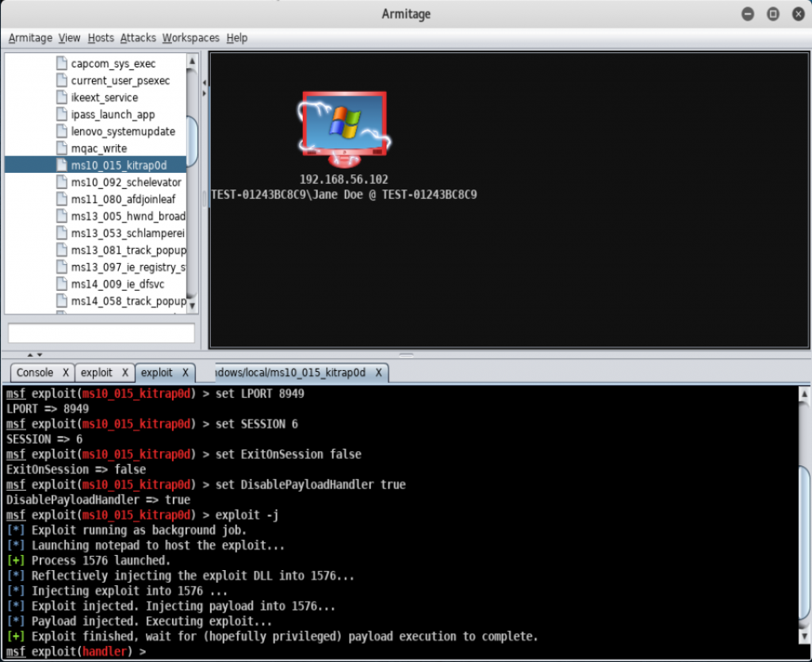Click the capcom_sys_exec file icon

(x=62, y=63)
